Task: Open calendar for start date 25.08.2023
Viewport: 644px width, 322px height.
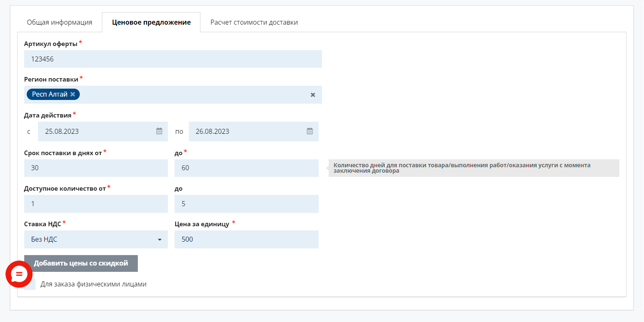Action: pos(159,131)
